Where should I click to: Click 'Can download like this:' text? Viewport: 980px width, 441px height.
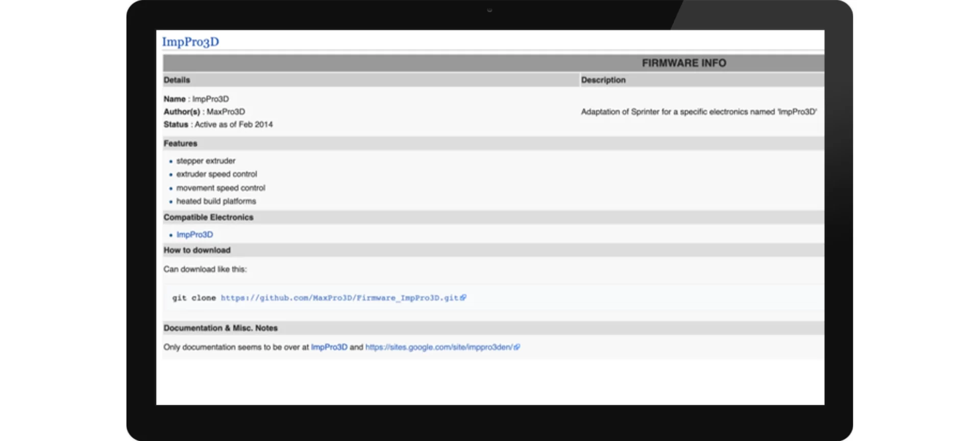pyautogui.click(x=205, y=269)
